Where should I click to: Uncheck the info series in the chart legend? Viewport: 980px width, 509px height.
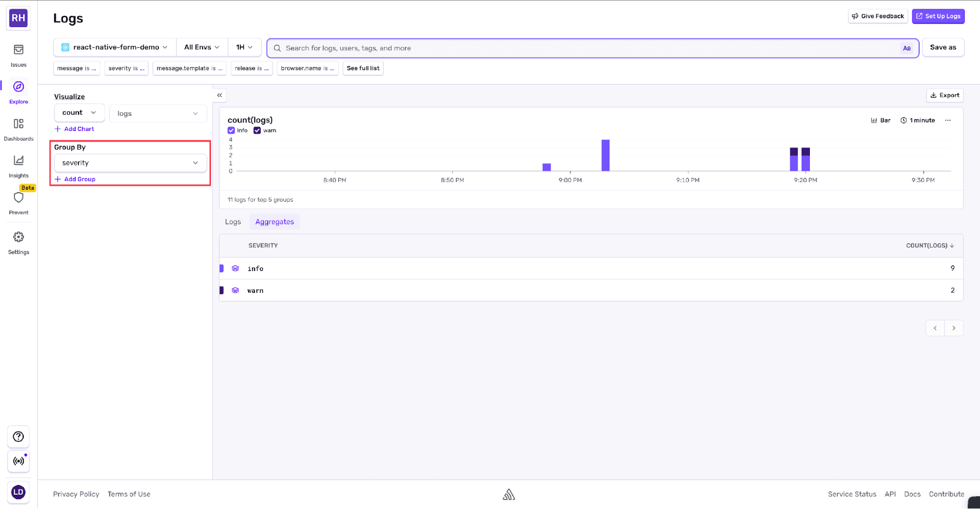[230, 130]
